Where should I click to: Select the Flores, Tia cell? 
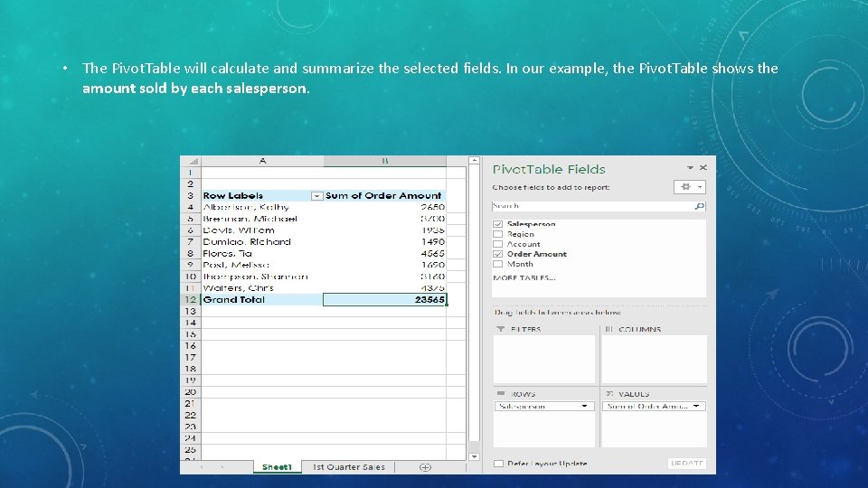tap(262, 253)
